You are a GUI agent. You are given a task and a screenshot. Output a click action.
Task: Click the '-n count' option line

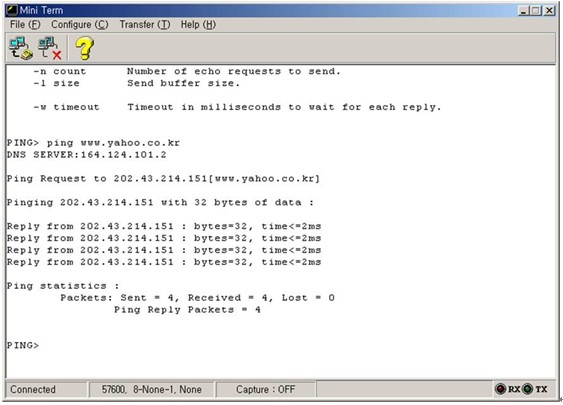click(x=187, y=71)
